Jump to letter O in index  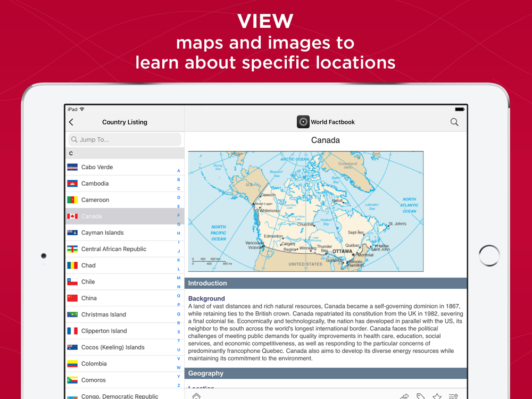pyautogui.click(x=178, y=296)
